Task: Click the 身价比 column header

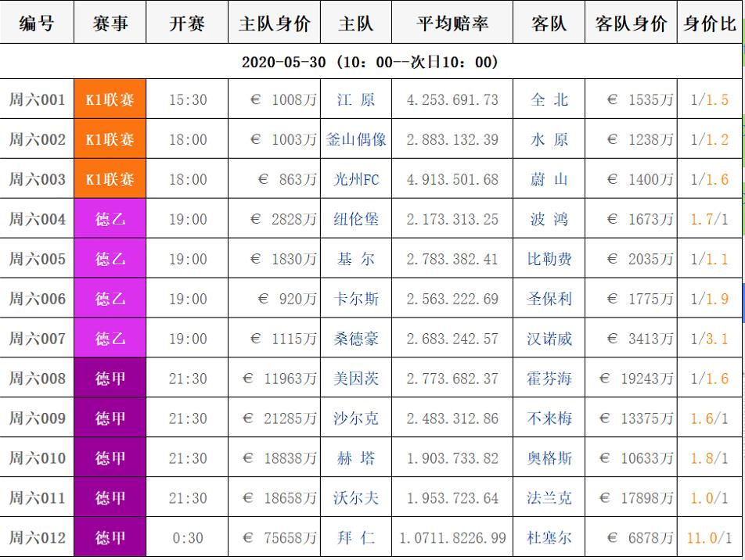Action: (709, 23)
